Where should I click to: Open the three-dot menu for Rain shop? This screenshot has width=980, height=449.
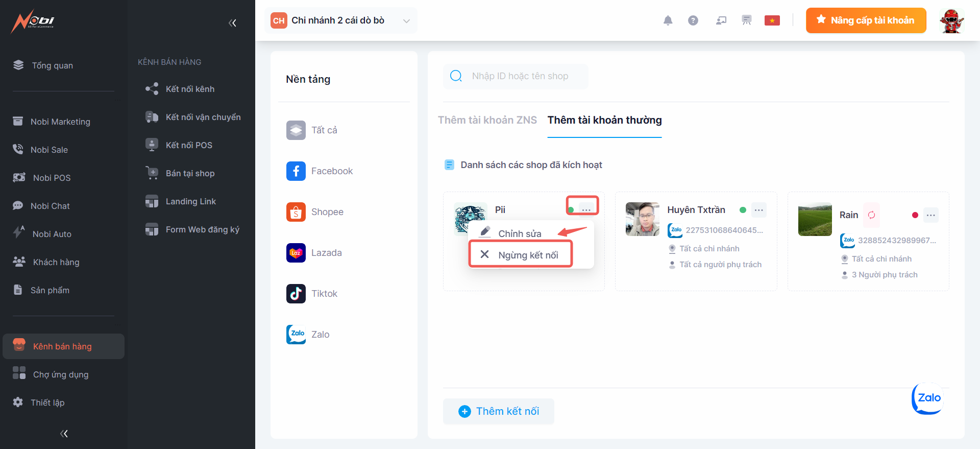click(931, 215)
